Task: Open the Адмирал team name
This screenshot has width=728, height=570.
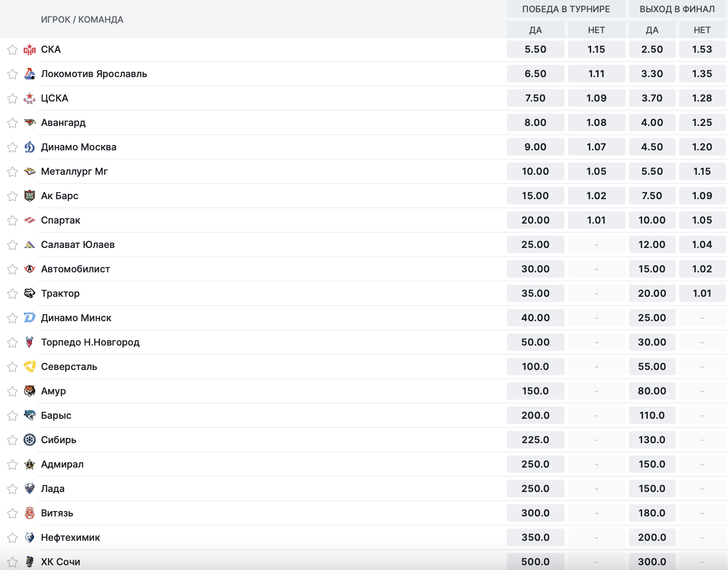Action: click(62, 465)
